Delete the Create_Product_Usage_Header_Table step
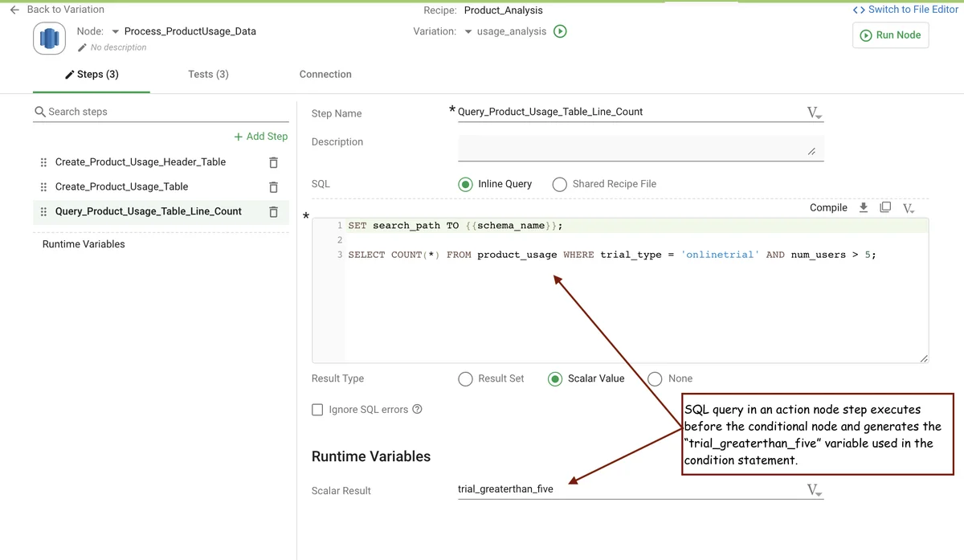Screen dimensions: 964x560 pos(273,162)
